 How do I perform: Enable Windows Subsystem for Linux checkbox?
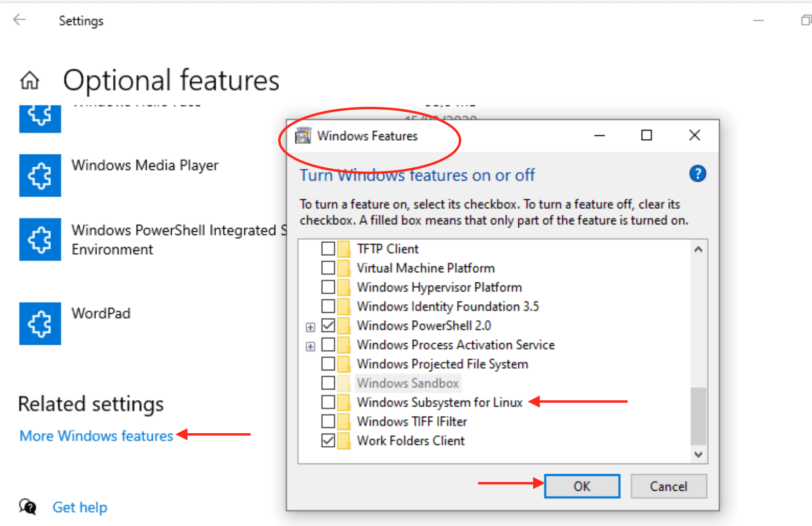[328, 402]
